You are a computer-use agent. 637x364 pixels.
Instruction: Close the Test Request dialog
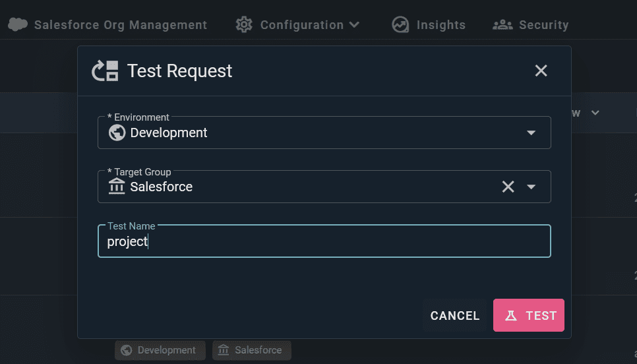click(x=541, y=71)
